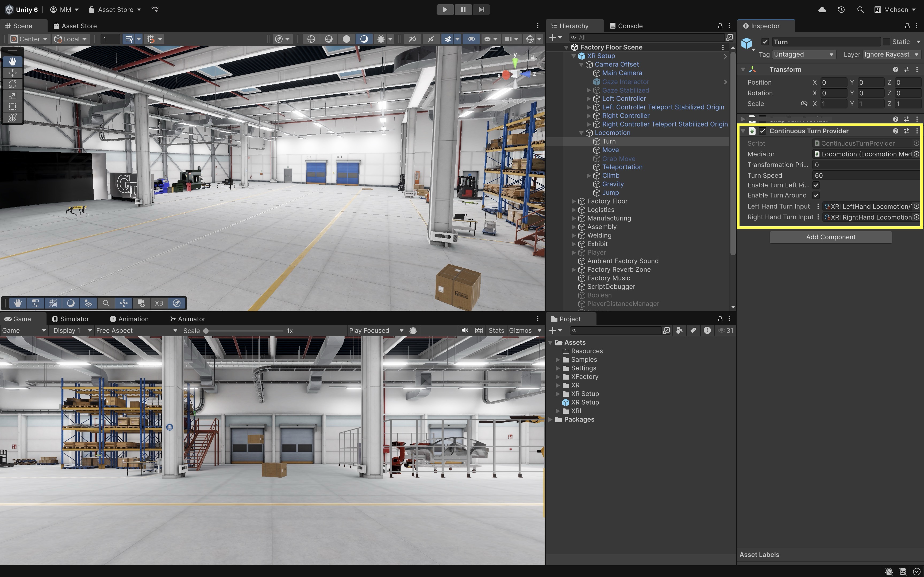Click the Add Component button
This screenshot has width=924, height=577.
[x=830, y=237]
